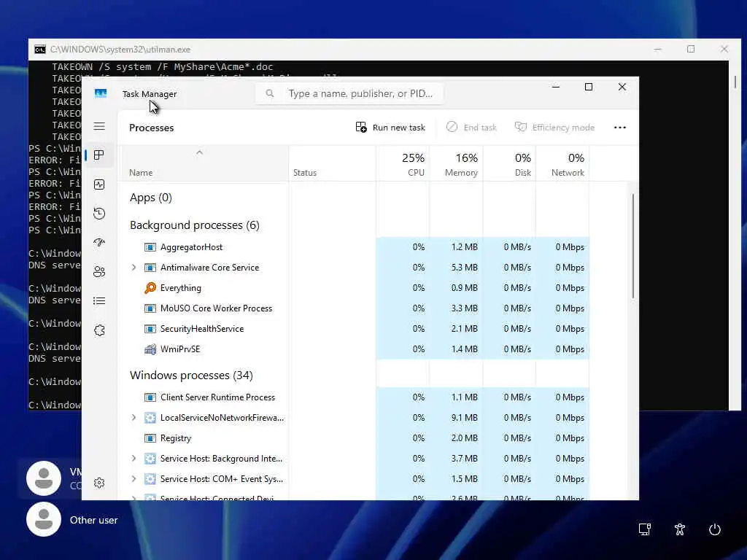The height and width of the screenshot is (560, 747).
Task: Click the End task button
Action: [472, 127]
